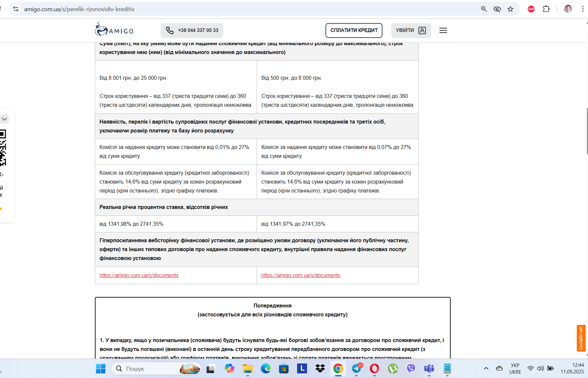Open the Онлайн чат side widget
Image resolution: width=588 pixels, height=378 pixels.
[x=581, y=338]
